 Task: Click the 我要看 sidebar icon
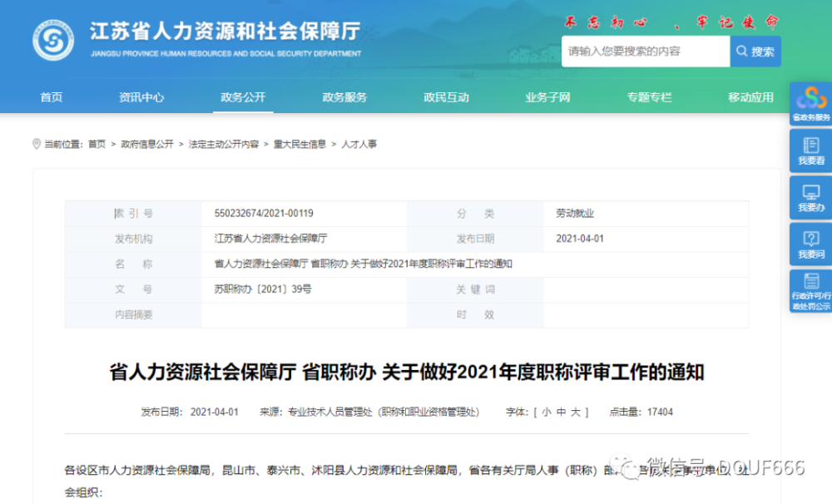point(810,151)
